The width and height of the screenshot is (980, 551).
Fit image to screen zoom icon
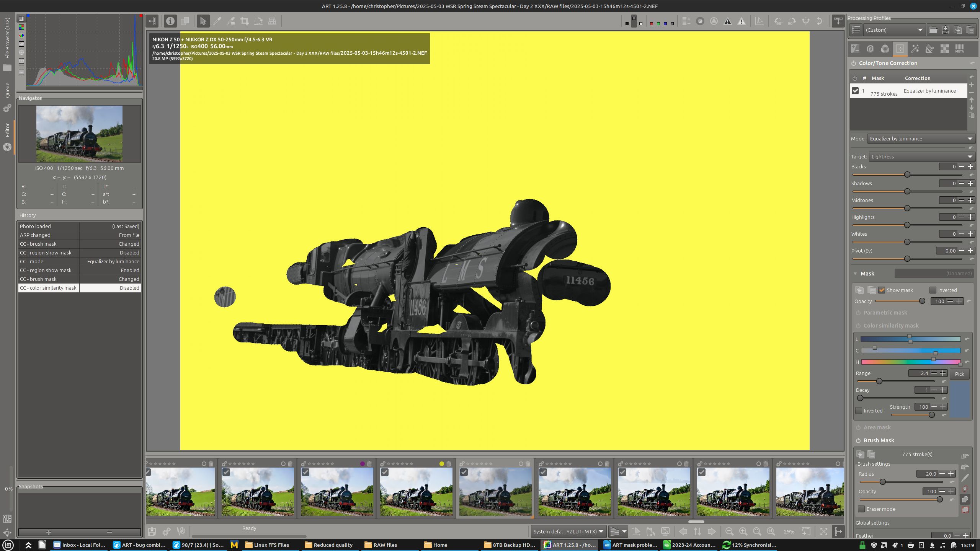pyautogui.click(x=757, y=531)
